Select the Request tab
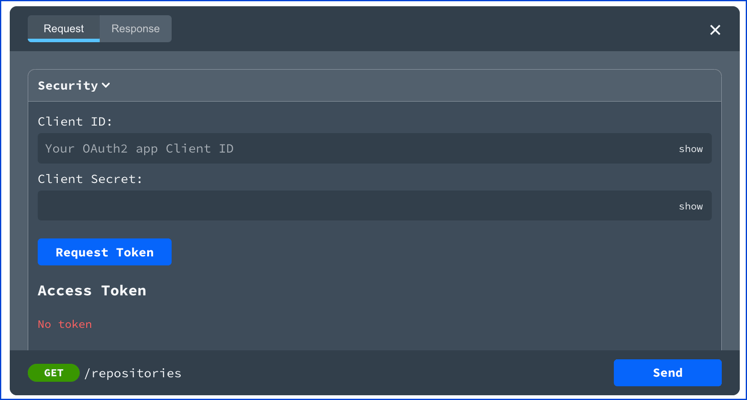The height and width of the screenshot is (400, 747). point(63,29)
